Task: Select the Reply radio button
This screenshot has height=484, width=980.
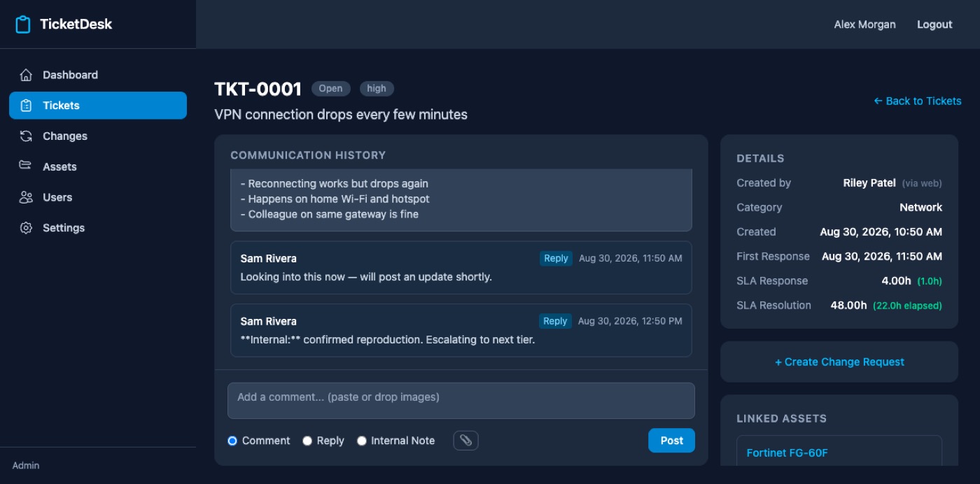Action: [307, 441]
